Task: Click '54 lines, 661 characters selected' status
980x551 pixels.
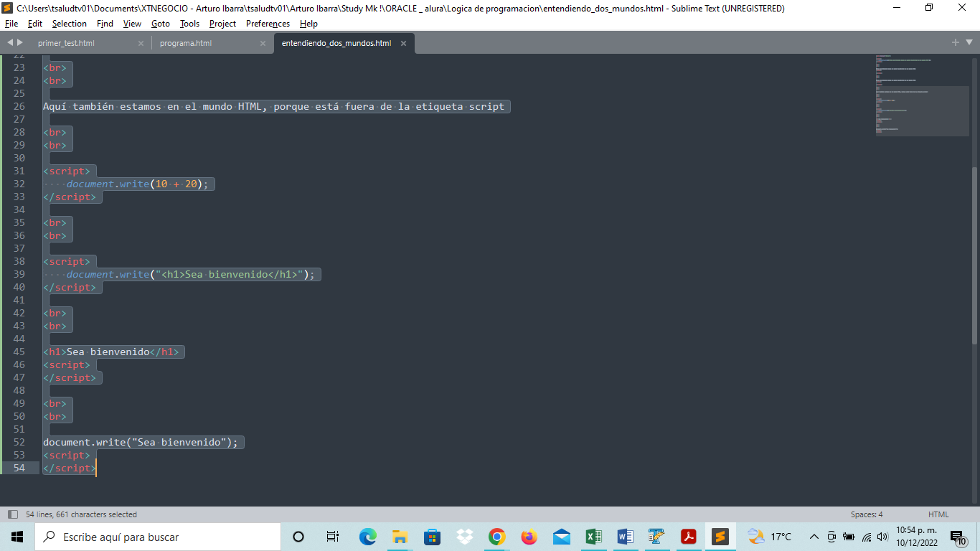Action: 81,514
